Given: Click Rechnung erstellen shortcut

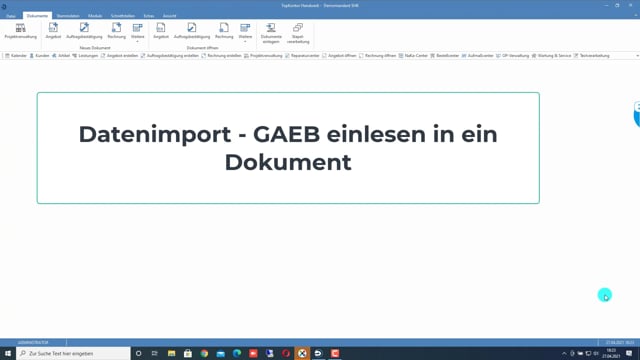Looking at the screenshot, I should pyautogui.click(x=221, y=56).
